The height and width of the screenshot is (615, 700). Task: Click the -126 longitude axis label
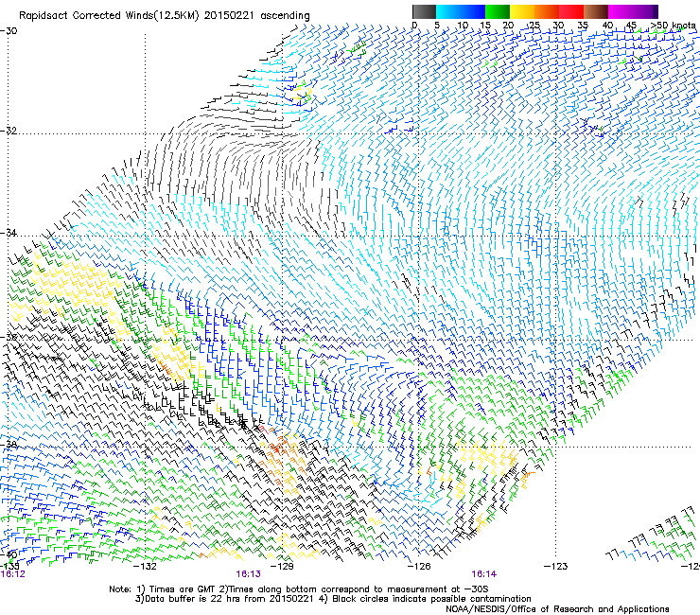419,567
